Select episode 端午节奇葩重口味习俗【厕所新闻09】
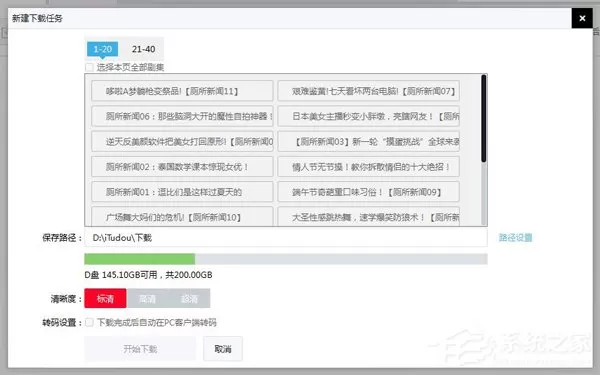The width and height of the screenshot is (600, 375). (368, 192)
